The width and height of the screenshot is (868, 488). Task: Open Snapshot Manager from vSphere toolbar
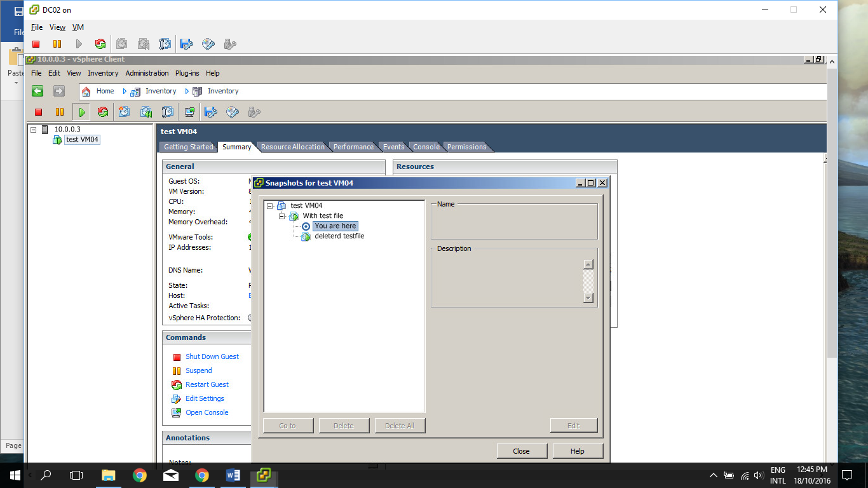tap(168, 112)
